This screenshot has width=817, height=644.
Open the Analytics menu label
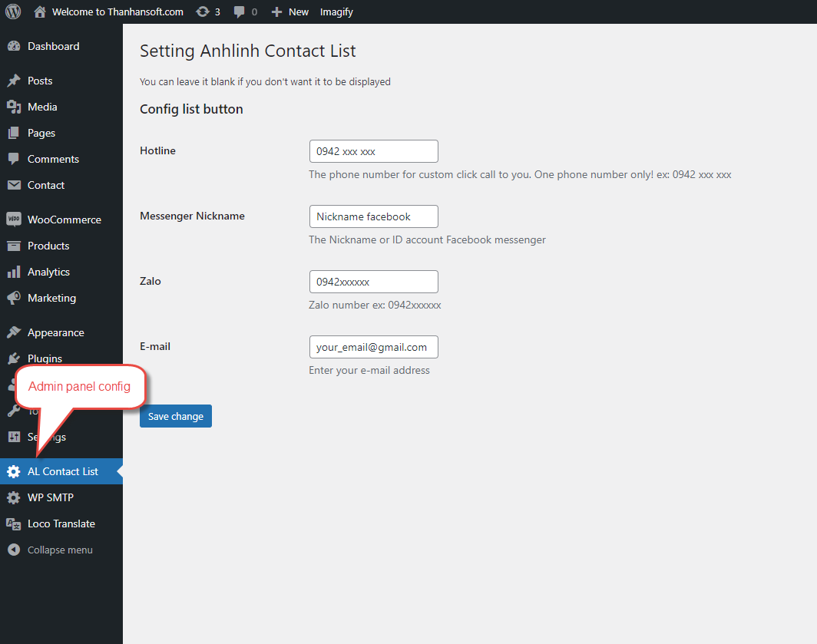click(x=48, y=272)
